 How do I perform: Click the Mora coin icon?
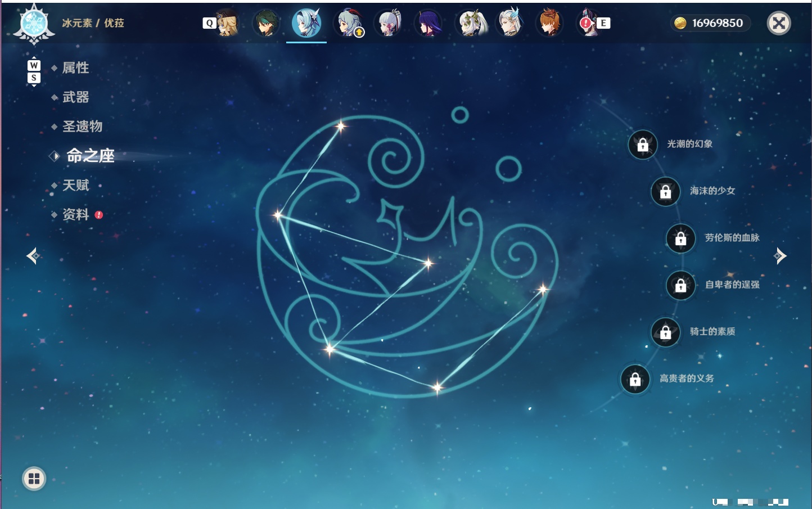[x=680, y=23]
